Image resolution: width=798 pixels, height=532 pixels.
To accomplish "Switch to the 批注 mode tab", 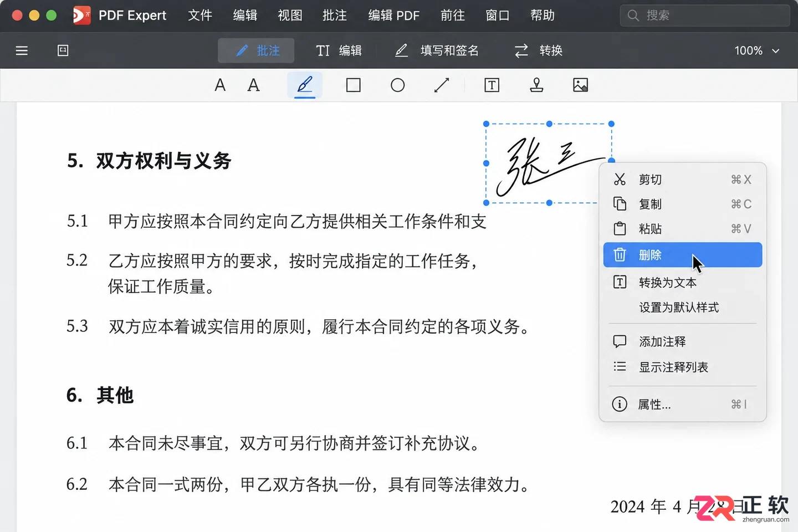I will (256, 51).
